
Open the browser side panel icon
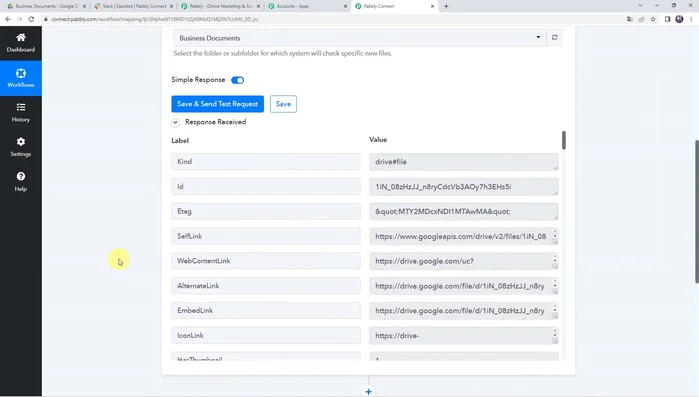(667, 19)
